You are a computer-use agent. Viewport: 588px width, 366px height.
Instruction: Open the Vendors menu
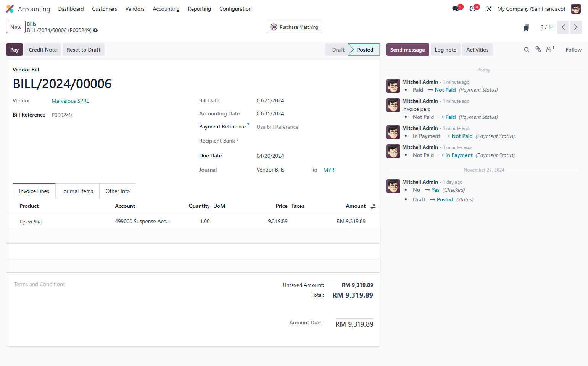[135, 9]
